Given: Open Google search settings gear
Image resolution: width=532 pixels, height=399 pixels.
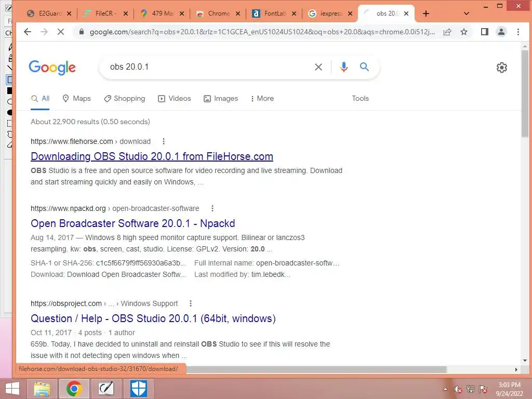Looking at the screenshot, I should pyautogui.click(x=501, y=68).
